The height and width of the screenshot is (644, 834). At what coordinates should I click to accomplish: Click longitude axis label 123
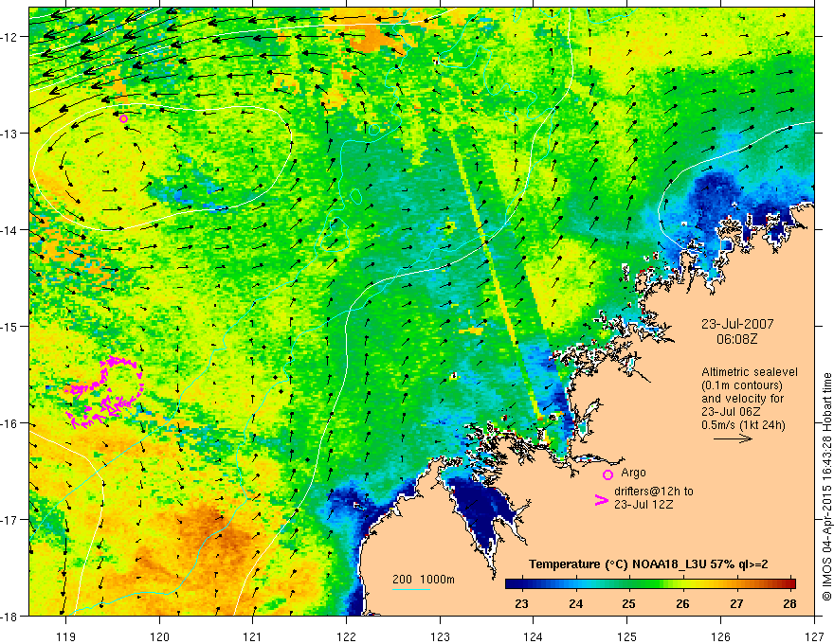(440, 636)
